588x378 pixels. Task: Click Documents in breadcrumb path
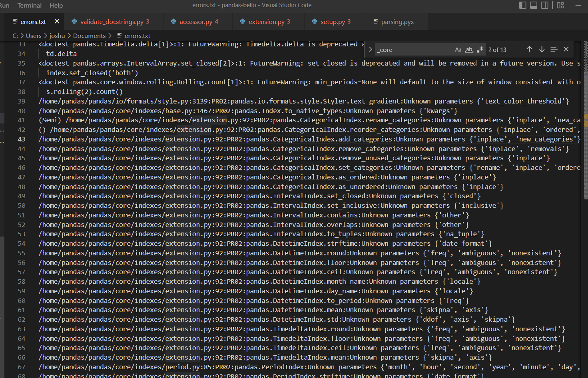pos(89,36)
